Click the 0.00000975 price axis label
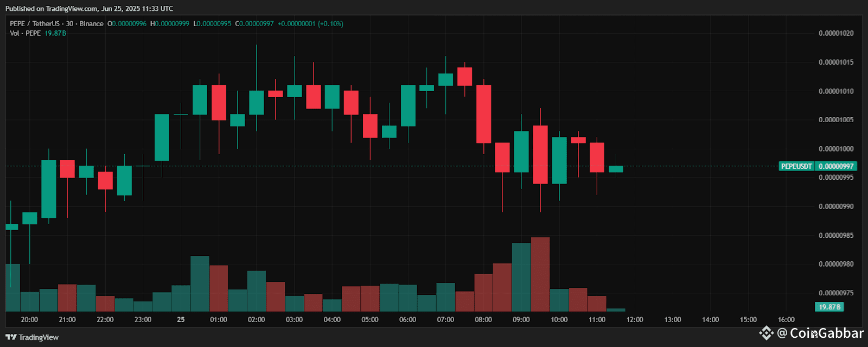The height and width of the screenshot is (347, 868). pyautogui.click(x=836, y=293)
